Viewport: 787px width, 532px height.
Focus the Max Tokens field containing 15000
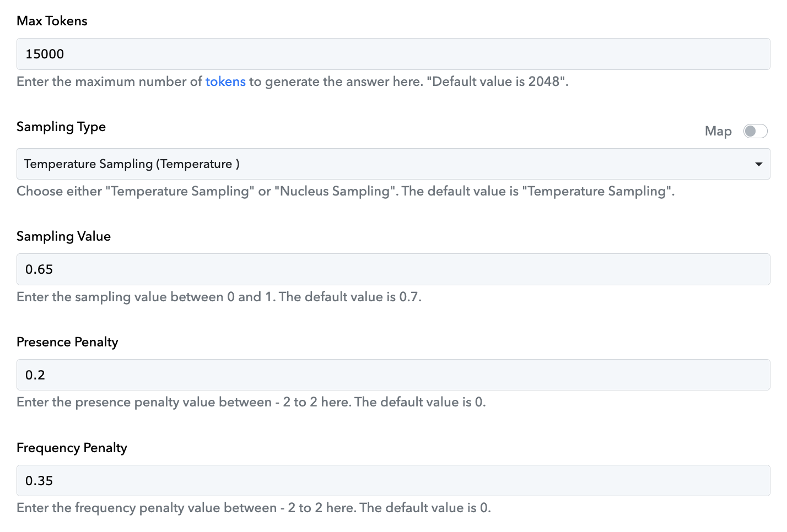393,54
